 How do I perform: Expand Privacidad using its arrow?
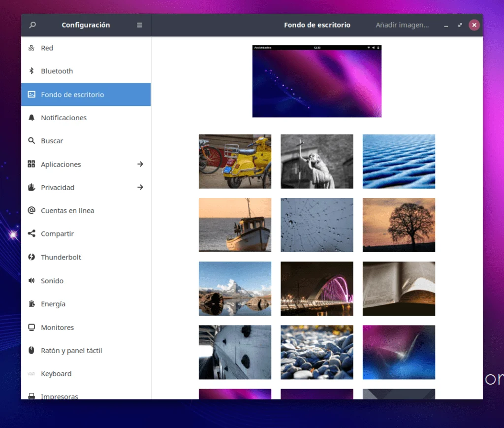coord(140,187)
